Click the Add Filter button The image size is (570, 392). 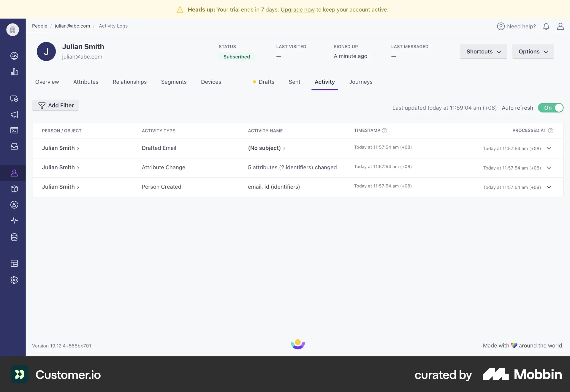tap(55, 105)
